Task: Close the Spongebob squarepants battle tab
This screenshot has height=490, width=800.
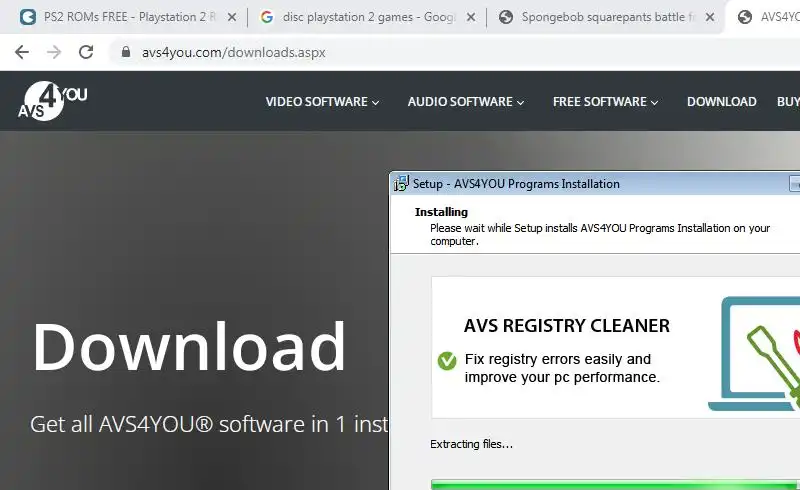Action: click(710, 17)
